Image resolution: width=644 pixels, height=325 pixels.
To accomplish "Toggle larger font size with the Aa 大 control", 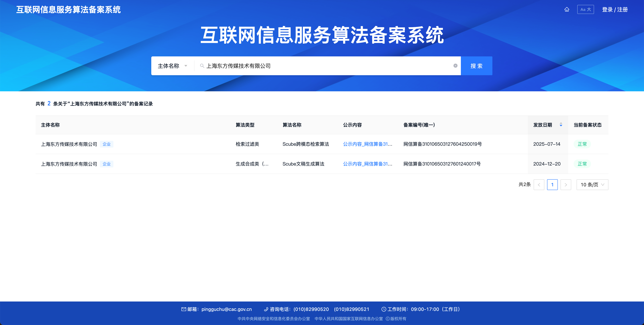I will click(x=585, y=9).
